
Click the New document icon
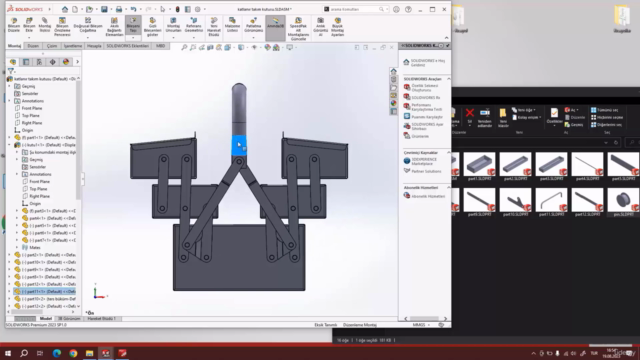[x=75, y=9]
